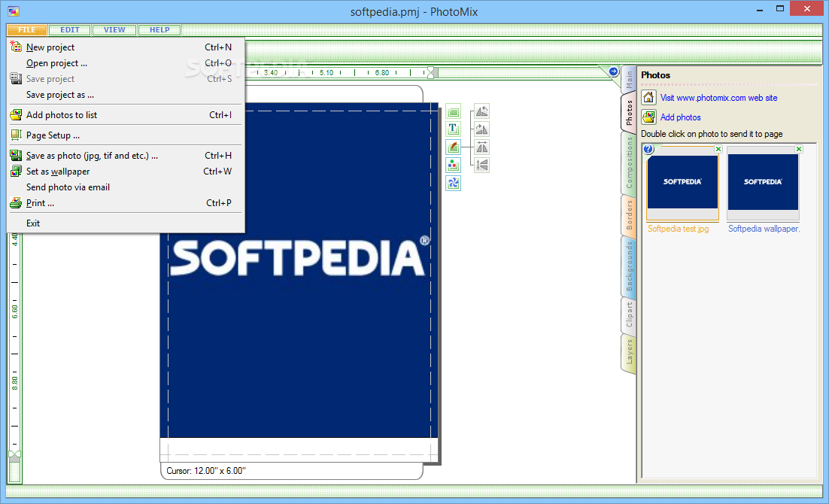829x504 pixels.
Task: Click the printer icon next to Print
Action: [x=16, y=202]
